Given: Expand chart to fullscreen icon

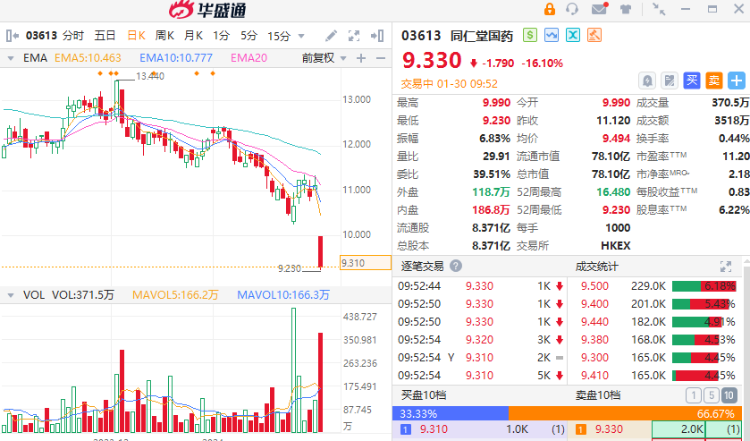Looking at the screenshot, I should [x=354, y=35].
